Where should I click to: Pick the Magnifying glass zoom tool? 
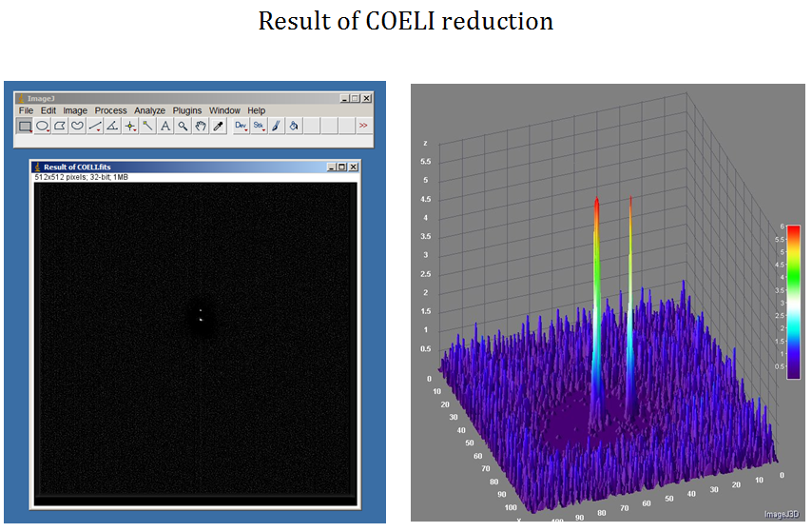[183, 126]
